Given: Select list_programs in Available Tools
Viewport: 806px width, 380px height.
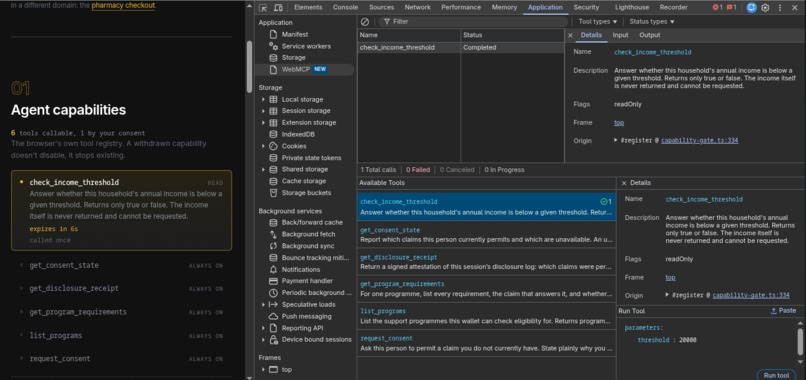Looking at the screenshot, I should (486, 316).
